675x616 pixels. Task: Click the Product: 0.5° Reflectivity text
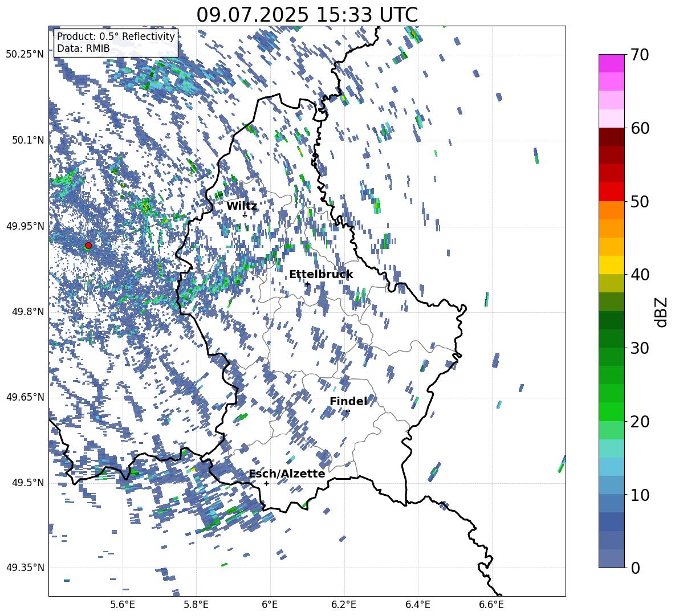pos(116,36)
